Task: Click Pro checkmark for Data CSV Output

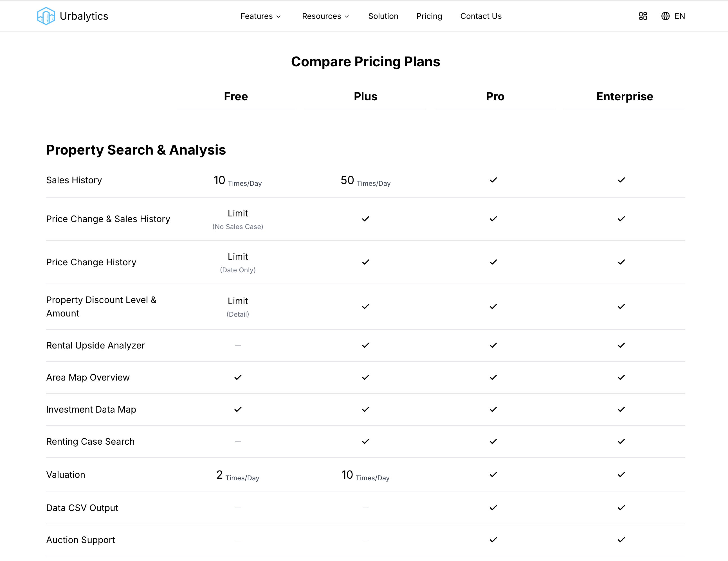Action: click(x=493, y=508)
